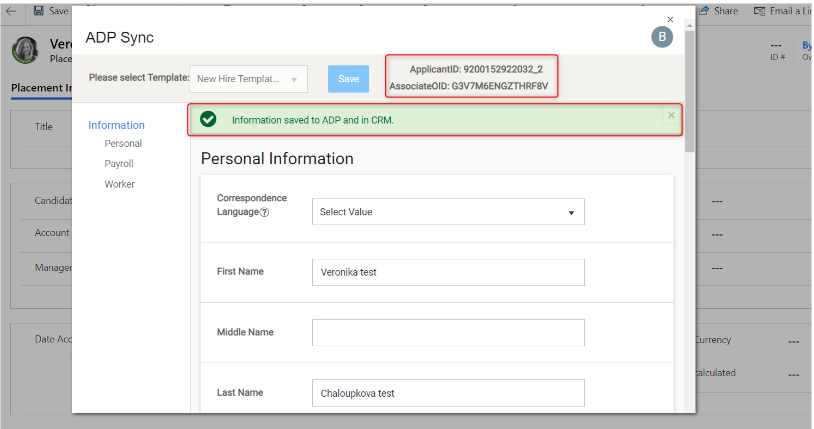Open the Information navigation section
Screen dimensions: 814x429
click(116, 125)
